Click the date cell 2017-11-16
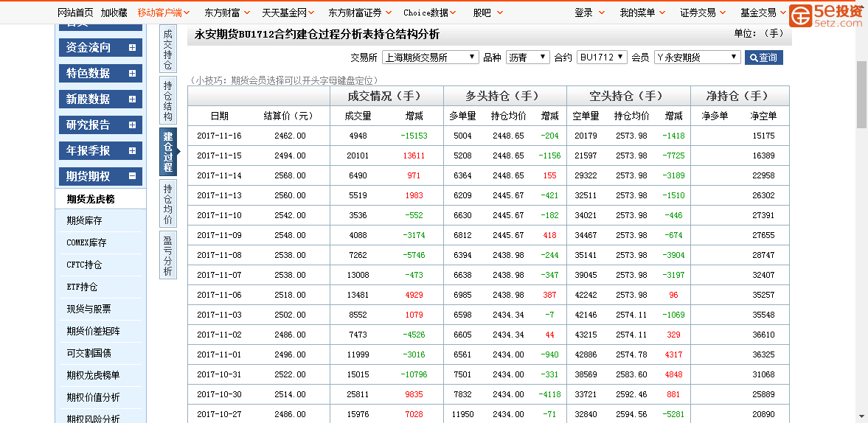 click(x=219, y=136)
